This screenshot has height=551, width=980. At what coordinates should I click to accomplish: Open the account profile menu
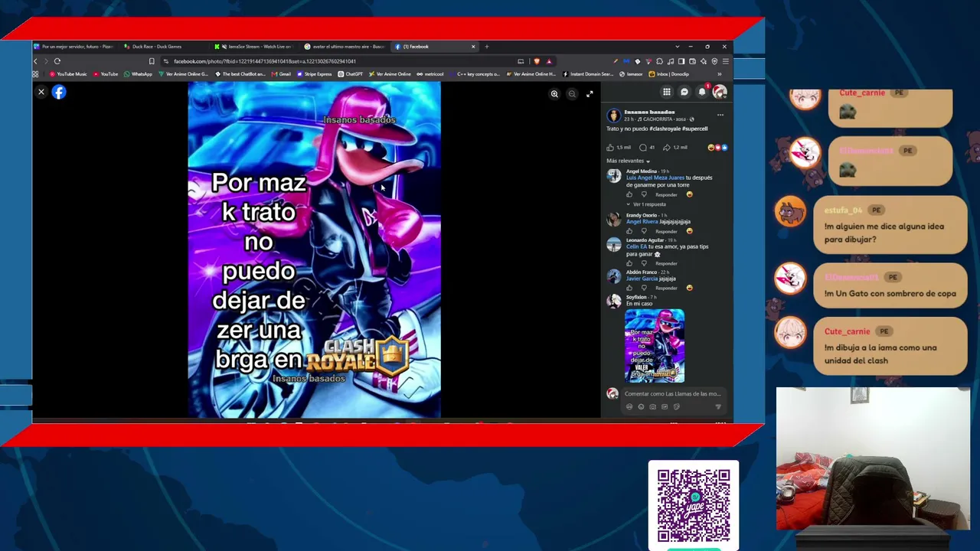coord(720,92)
